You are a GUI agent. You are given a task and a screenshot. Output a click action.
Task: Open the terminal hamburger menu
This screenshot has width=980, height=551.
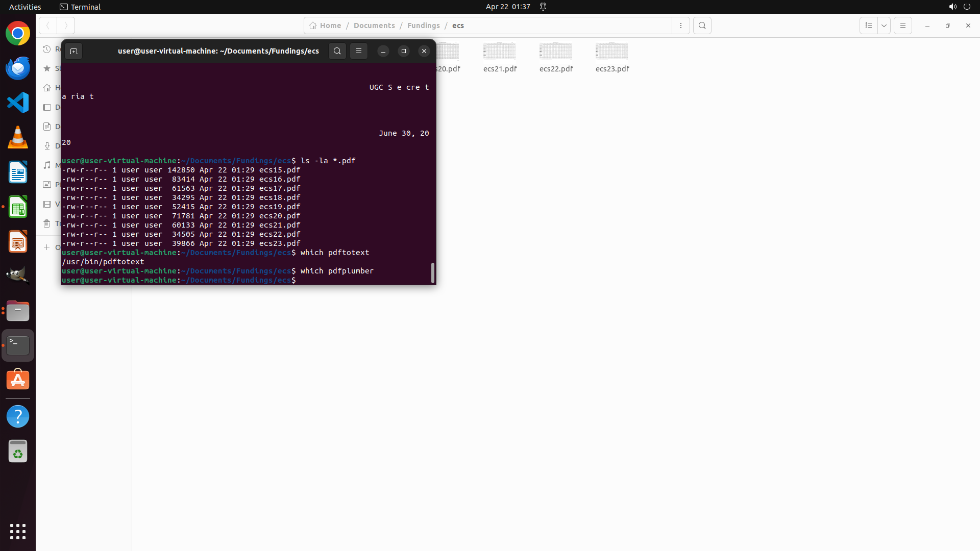(x=359, y=51)
